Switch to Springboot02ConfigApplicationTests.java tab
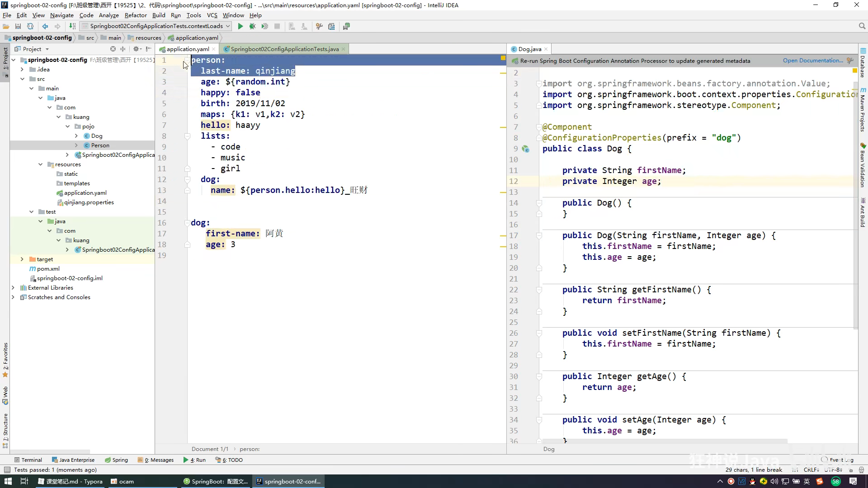Image resolution: width=868 pixels, height=488 pixels. point(284,49)
